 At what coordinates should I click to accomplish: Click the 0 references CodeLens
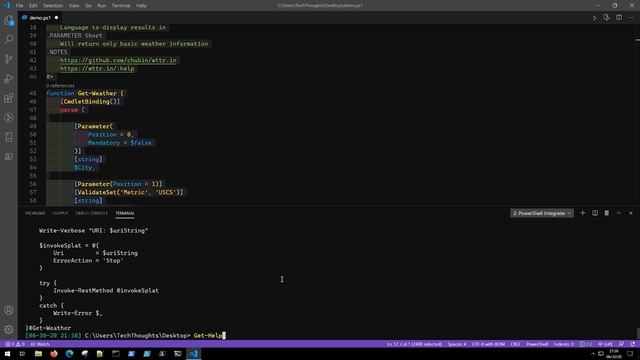(60, 86)
